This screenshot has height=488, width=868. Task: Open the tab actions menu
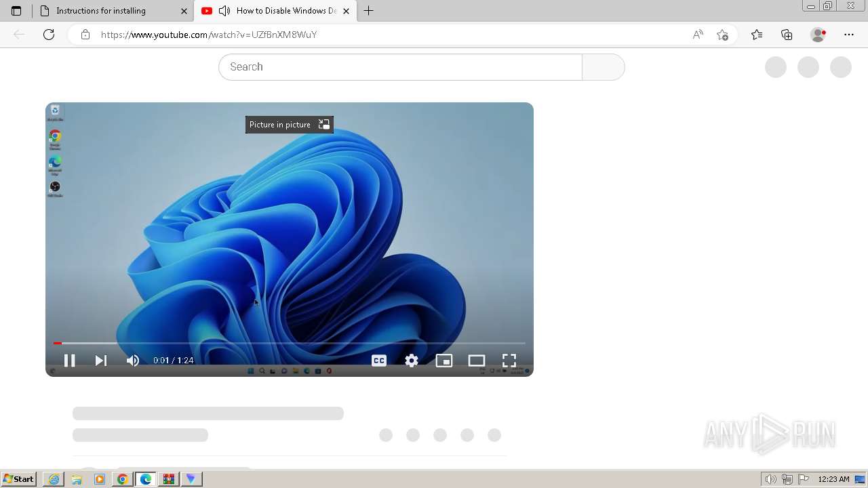(16, 11)
